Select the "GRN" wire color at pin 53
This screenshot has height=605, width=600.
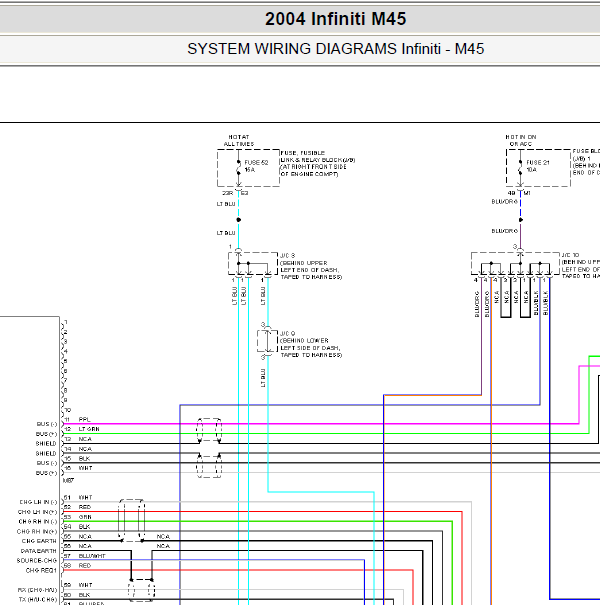point(85,517)
